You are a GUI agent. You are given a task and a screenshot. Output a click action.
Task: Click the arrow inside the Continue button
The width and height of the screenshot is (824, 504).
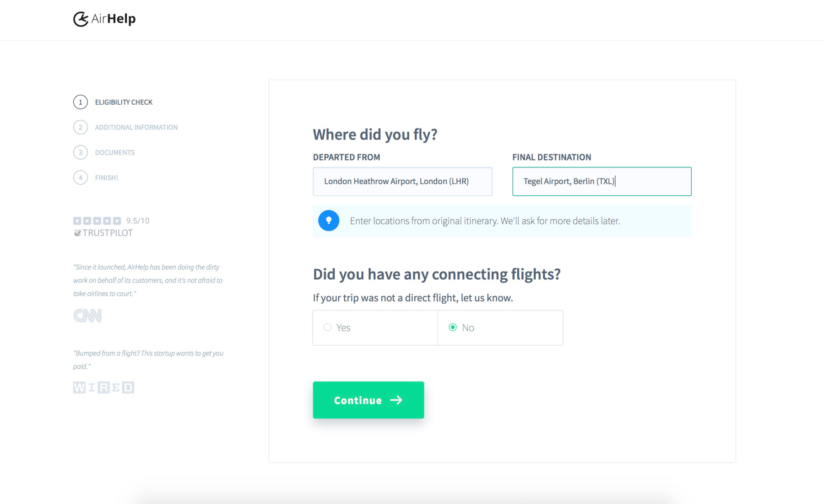pyautogui.click(x=396, y=400)
